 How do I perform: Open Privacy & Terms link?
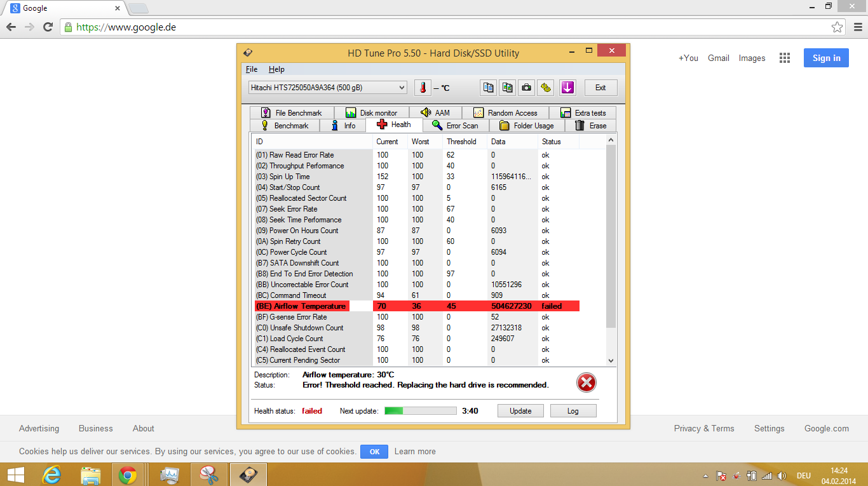[x=704, y=429]
